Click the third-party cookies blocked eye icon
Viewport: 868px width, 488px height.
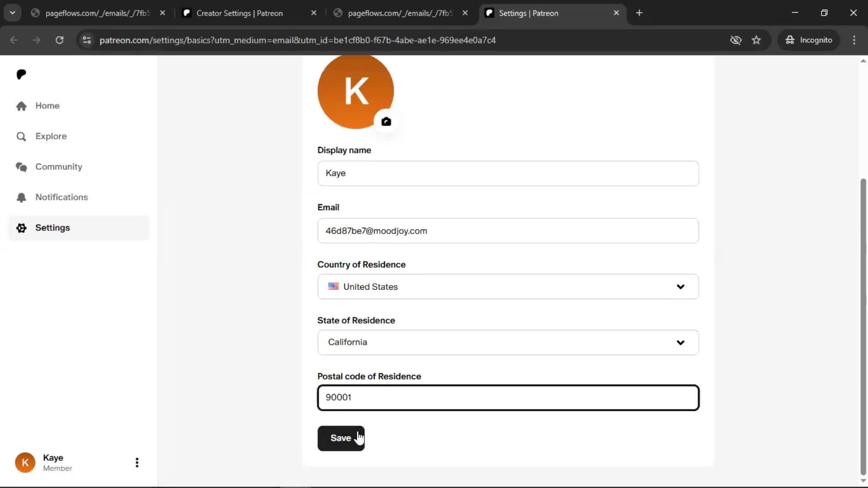coord(736,40)
